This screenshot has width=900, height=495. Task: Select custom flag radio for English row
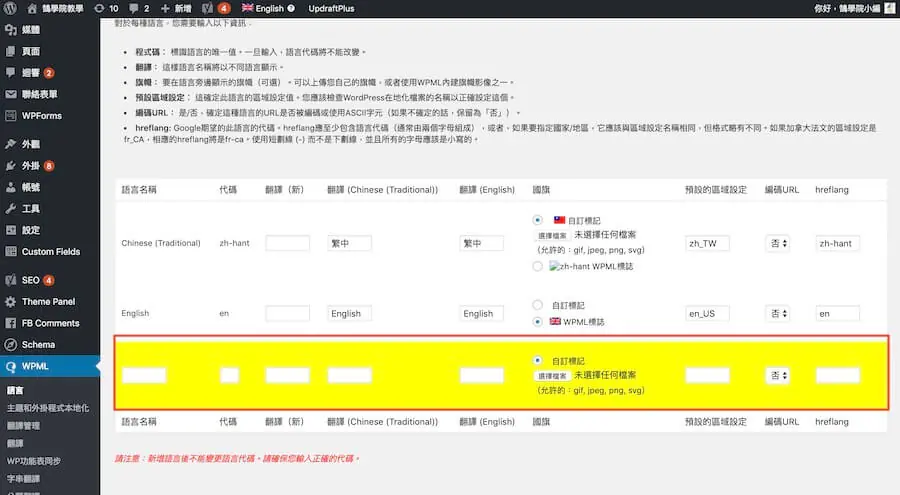[x=537, y=305]
